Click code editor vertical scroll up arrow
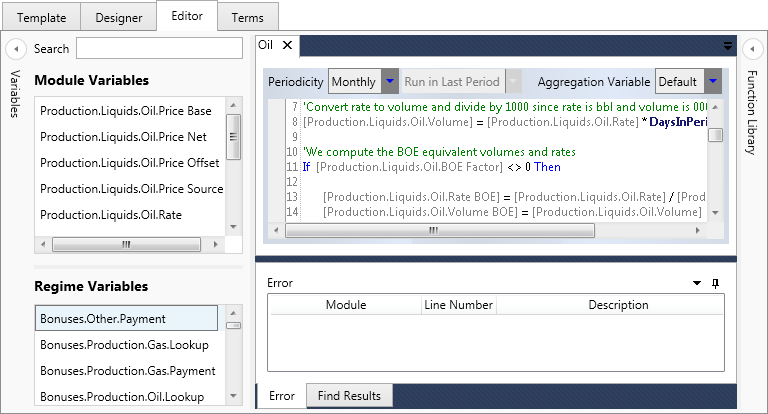Image resolution: width=768 pixels, height=414 pixels. tap(715, 107)
